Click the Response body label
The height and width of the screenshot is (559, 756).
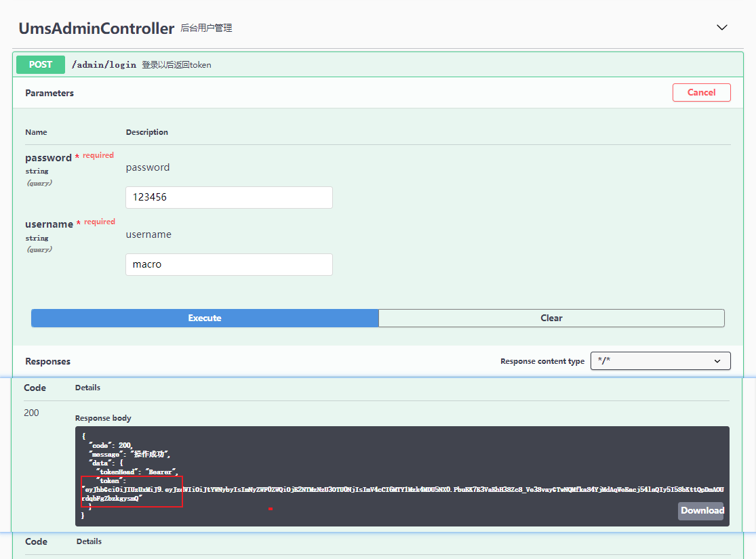tap(103, 418)
